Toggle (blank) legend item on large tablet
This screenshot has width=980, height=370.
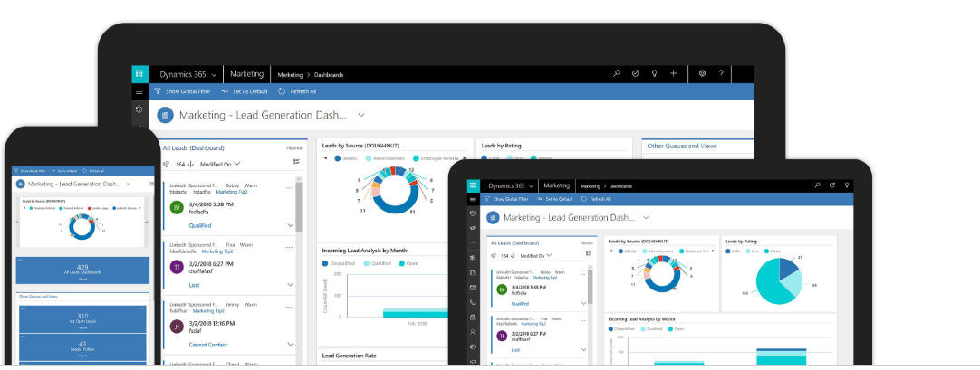click(x=346, y=158)
